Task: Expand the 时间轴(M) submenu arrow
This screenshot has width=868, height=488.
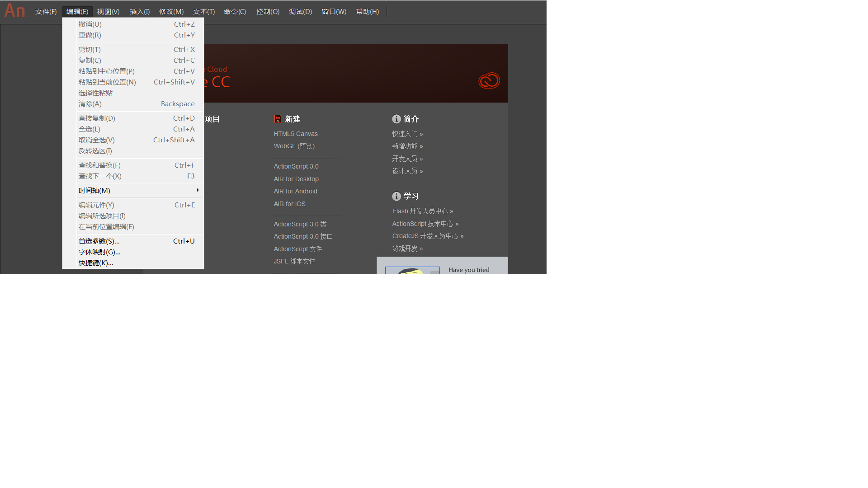Action: 198,190
